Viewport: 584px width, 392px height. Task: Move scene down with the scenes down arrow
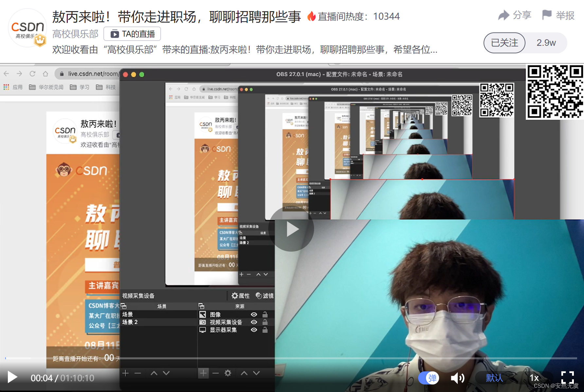tap(166, 373)
